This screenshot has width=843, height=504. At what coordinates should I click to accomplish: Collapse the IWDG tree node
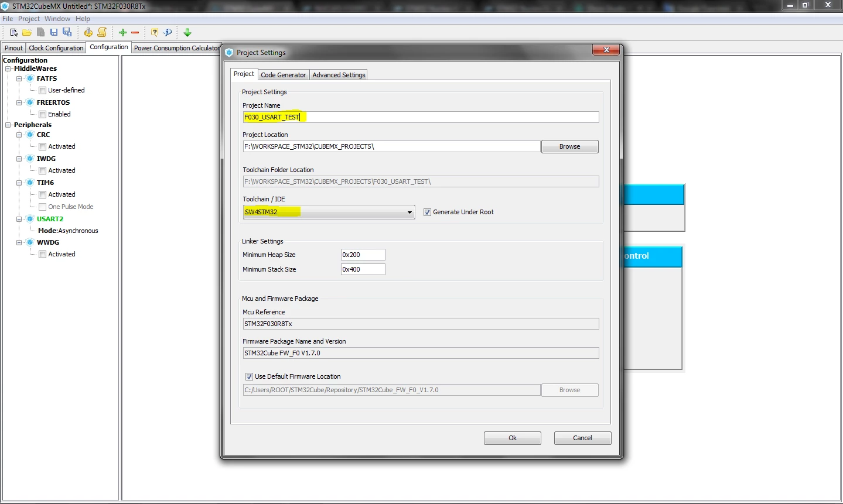[x=19, y=159]
